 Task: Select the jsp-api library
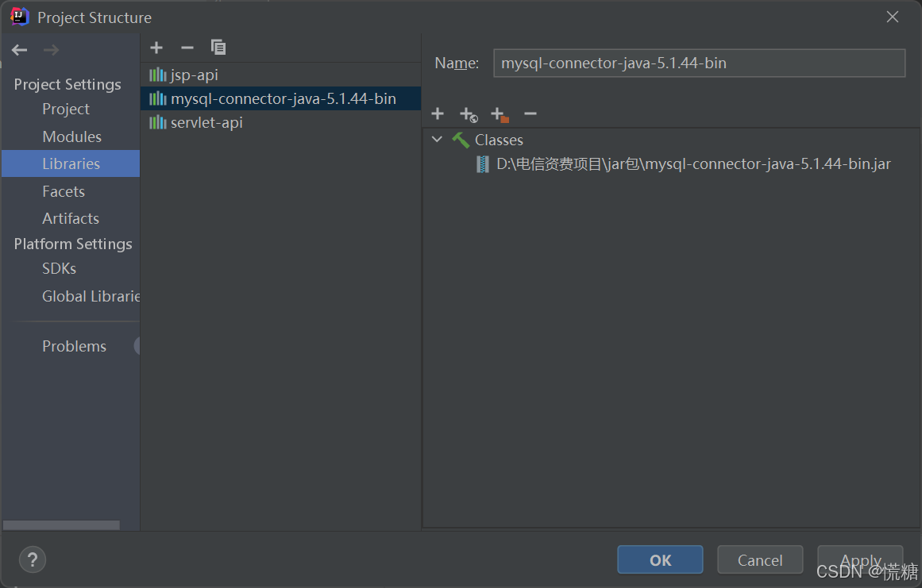coord(281,75)
